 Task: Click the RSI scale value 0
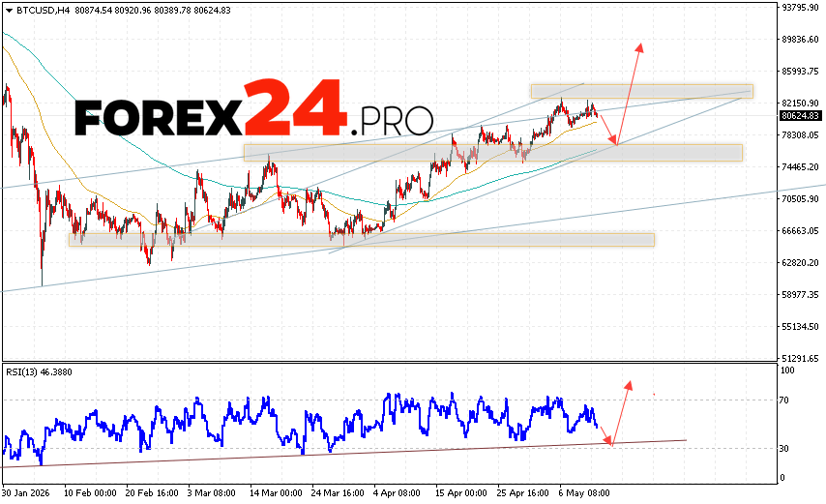click(x=782, y=478)
